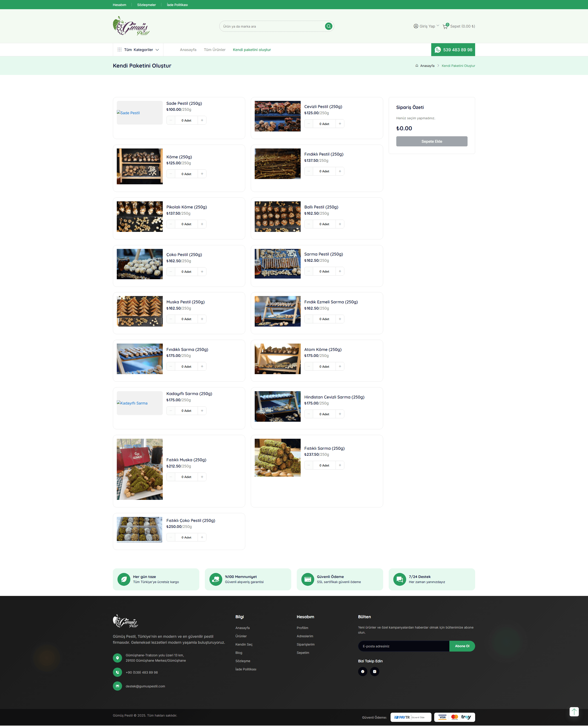This screenshot has width=588, height=726.
Task: Click the footer phone icon
Action: [x=117, y=672]
